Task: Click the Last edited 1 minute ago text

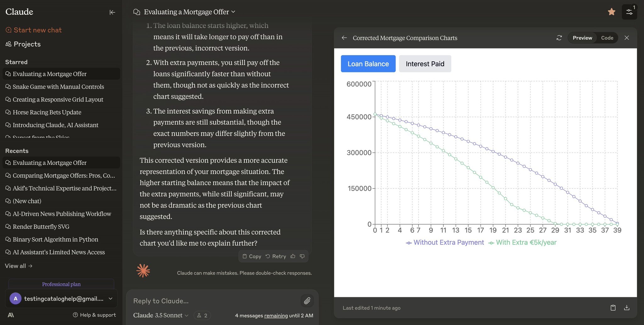Action: (x=372, y=308)
